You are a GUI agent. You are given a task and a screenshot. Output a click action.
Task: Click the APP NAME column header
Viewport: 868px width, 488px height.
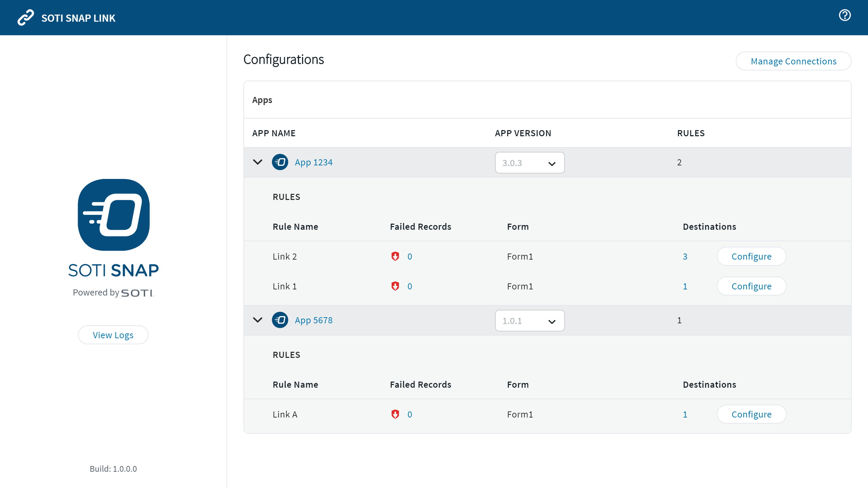(274, 133)
